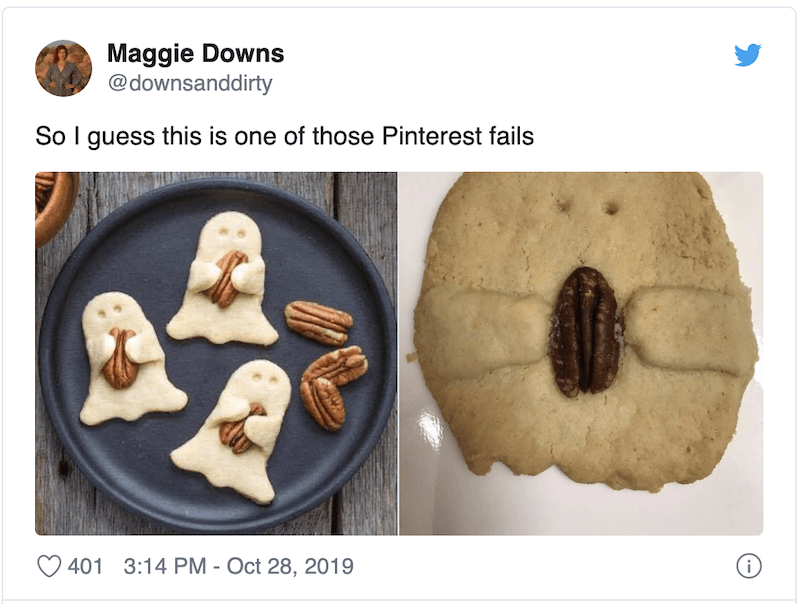
Task: Click the word Pinterest in the tweet
Action: pos(430,135)
